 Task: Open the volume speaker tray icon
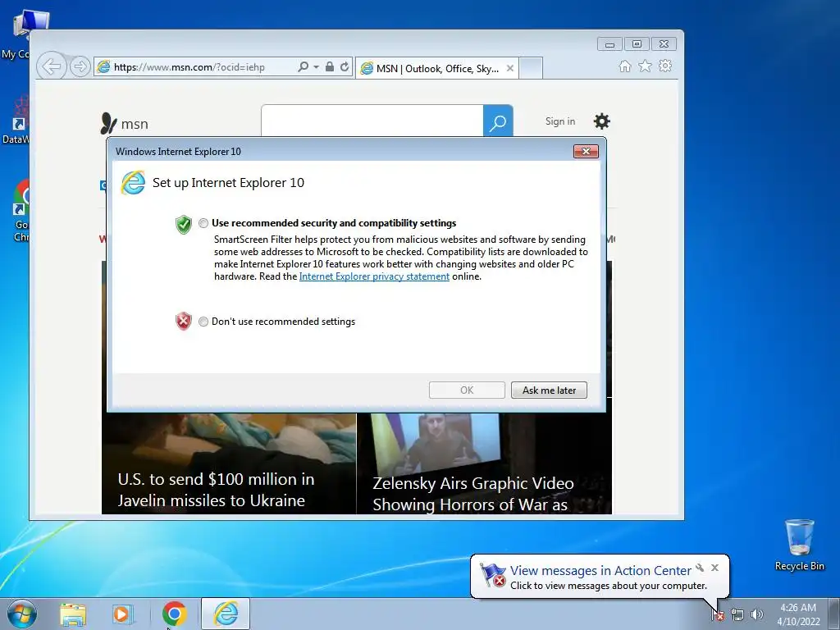756,615
